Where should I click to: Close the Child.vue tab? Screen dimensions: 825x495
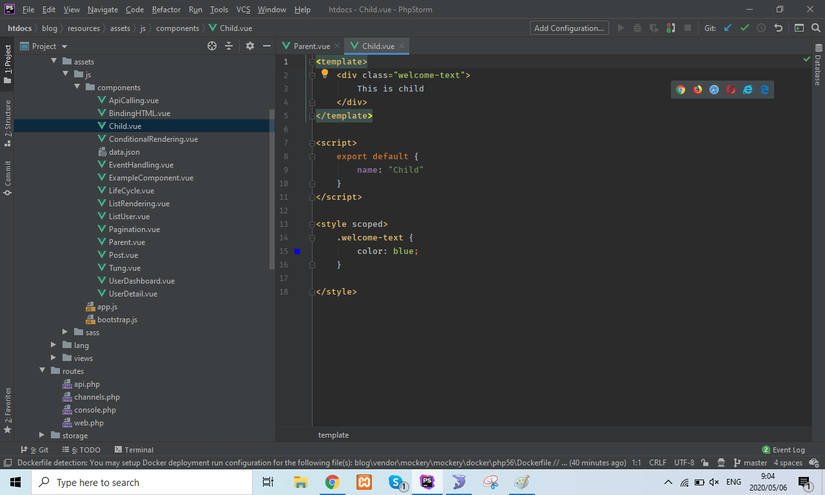click(x=401, y=46)
